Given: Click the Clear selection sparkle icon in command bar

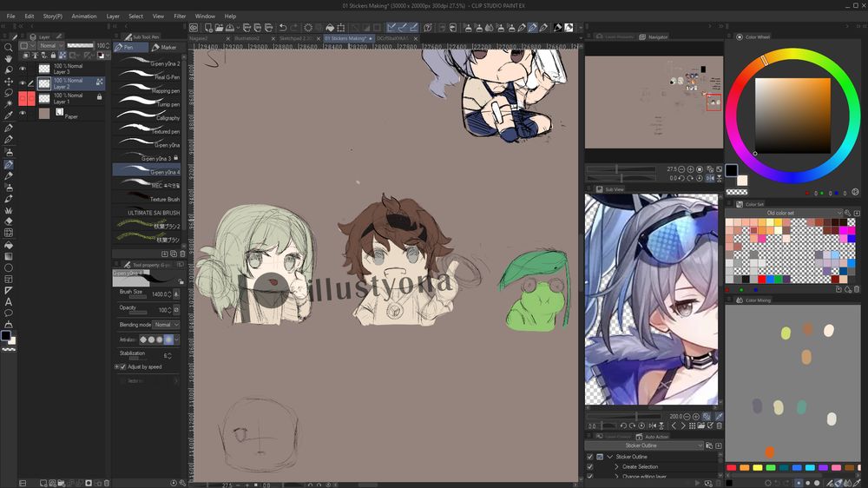Looking at the screenshot, I should 308,27.
